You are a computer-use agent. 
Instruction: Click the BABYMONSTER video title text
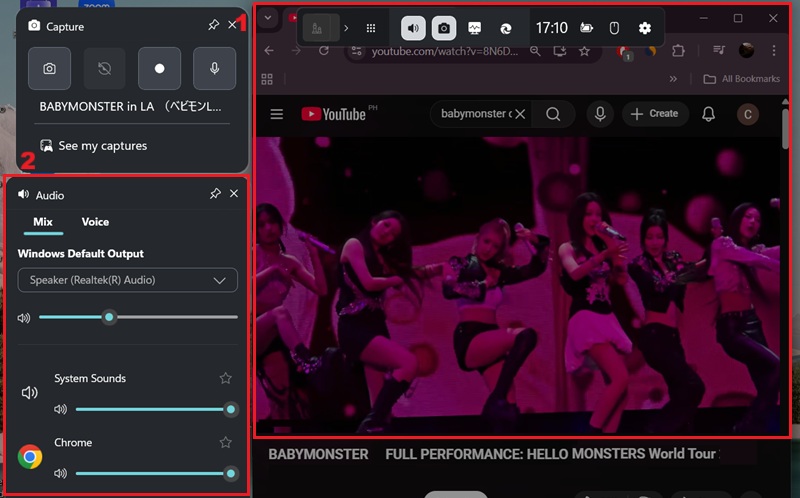coord(494,454)
